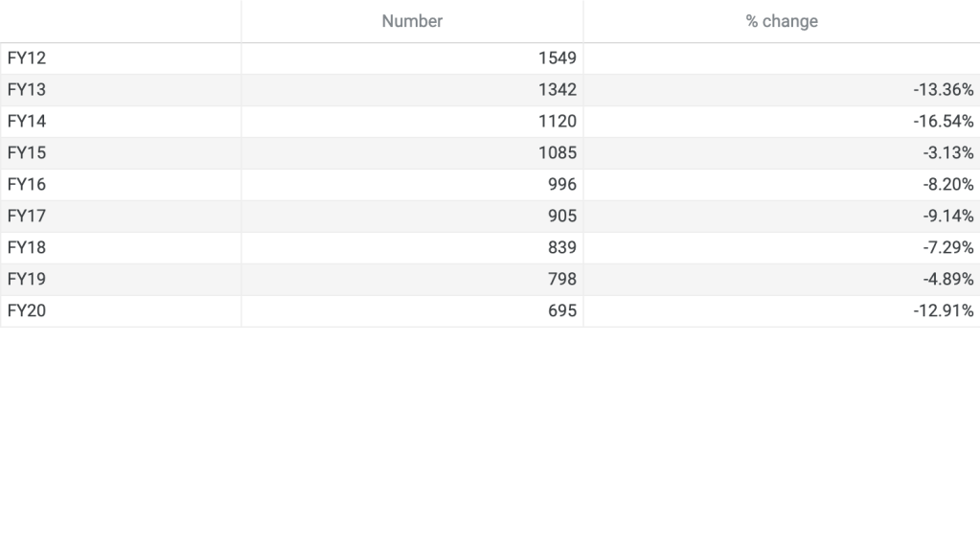This screenshot has width=980, height=550.
Task: Click the -16.54% change cell
Action: tap(943, 122)
